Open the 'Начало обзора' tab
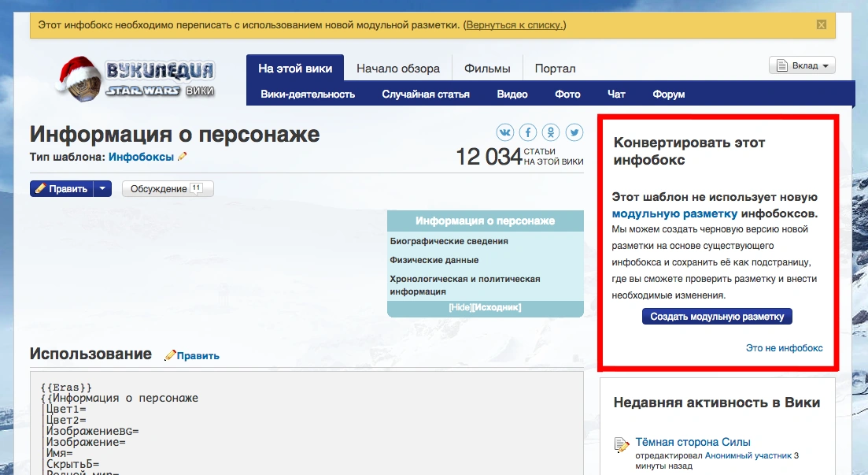This screenshot has width=868, height=475. click(x=398, y=69)
